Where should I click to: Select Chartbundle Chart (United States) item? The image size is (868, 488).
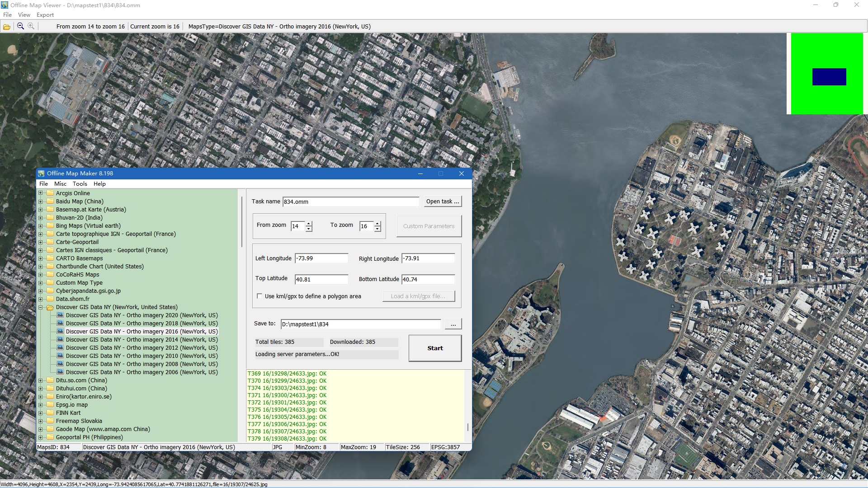(100, 267)
